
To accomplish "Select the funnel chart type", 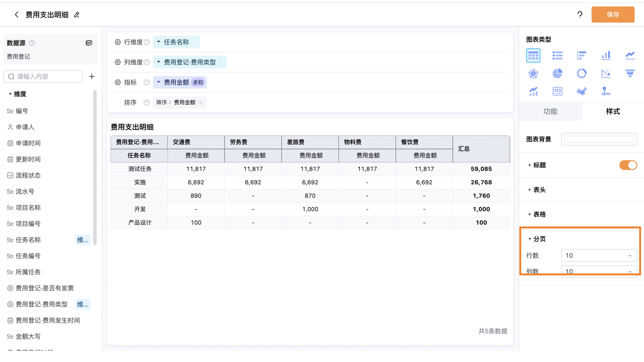I will (630, 73).
